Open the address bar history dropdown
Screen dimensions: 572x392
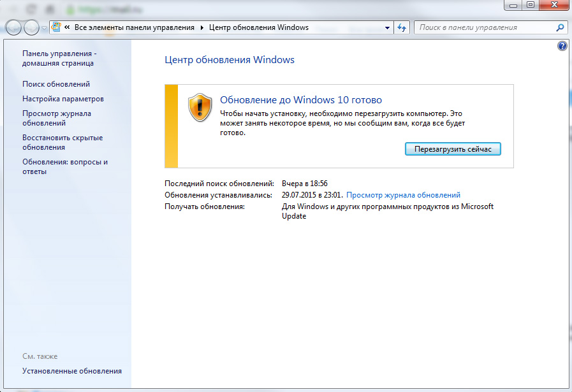tap(387, 27)
